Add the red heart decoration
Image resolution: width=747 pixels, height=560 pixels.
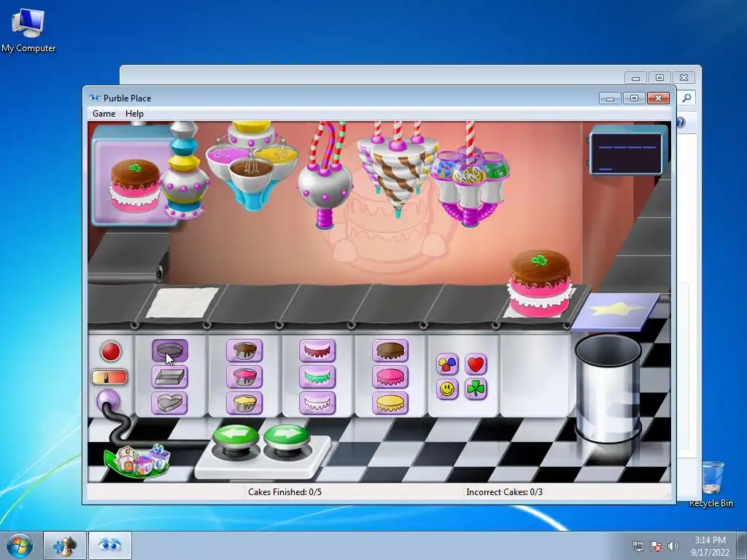[x=476, y=365]
